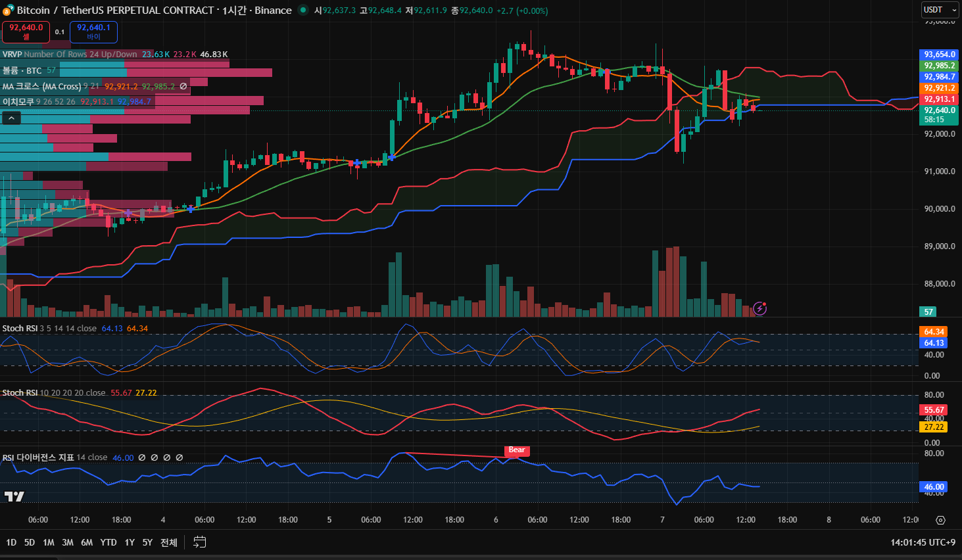Select the 1D time range

(11, 542)
